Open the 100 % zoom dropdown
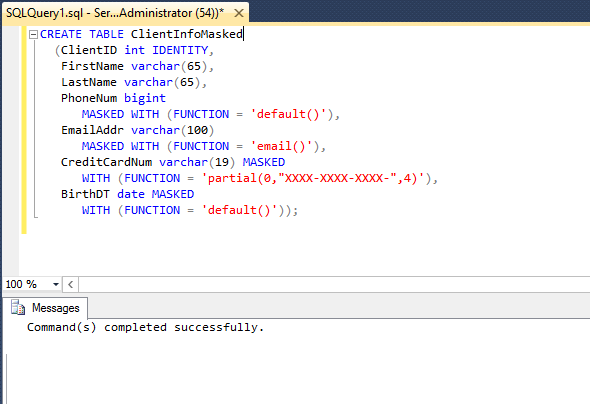590x404 pixels. click(56, 284)
